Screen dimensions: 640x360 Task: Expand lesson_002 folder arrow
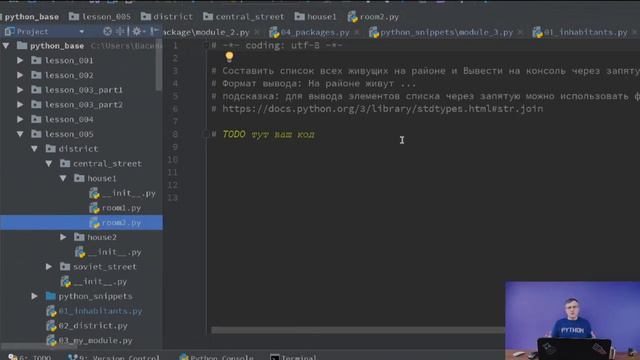click(x=20, y=75)
